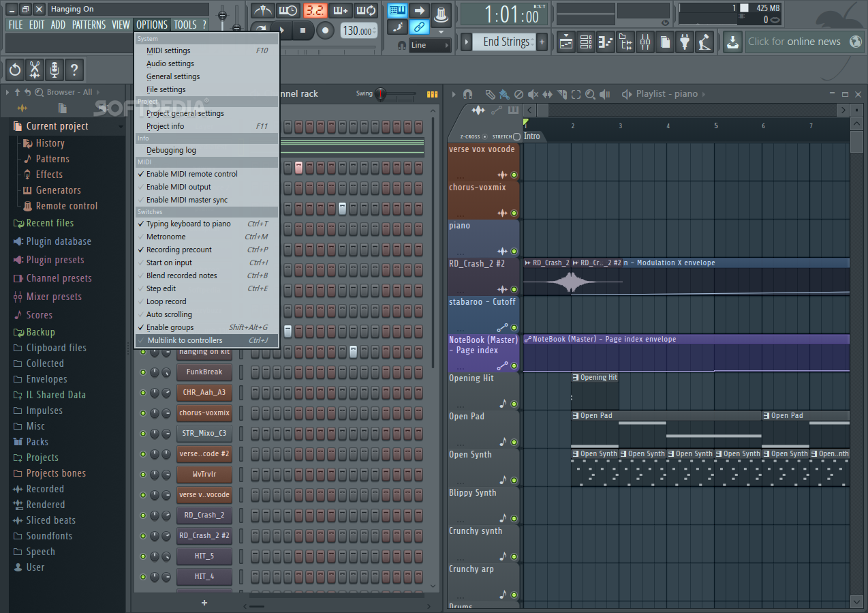Click the online news panel
Image resolution: width=868 pixels, height=613 pixels.
(x=805, y=42)
